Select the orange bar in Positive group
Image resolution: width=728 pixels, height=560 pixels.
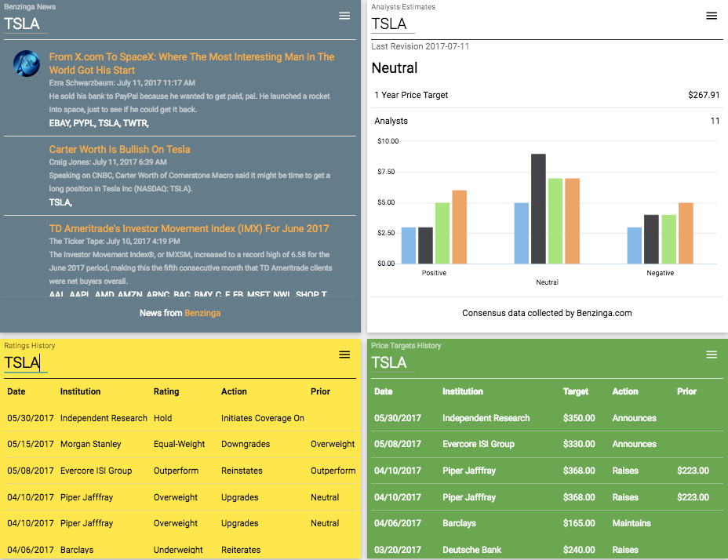pos(459,227)
